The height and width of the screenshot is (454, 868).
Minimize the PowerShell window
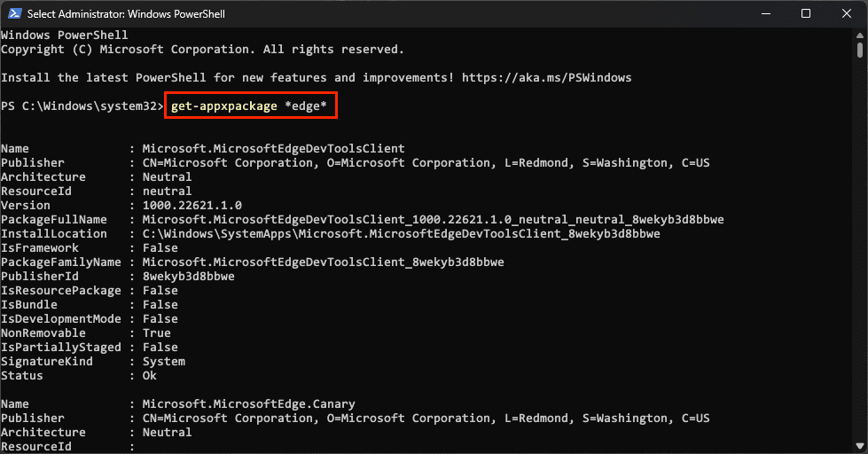coord(766,14)
